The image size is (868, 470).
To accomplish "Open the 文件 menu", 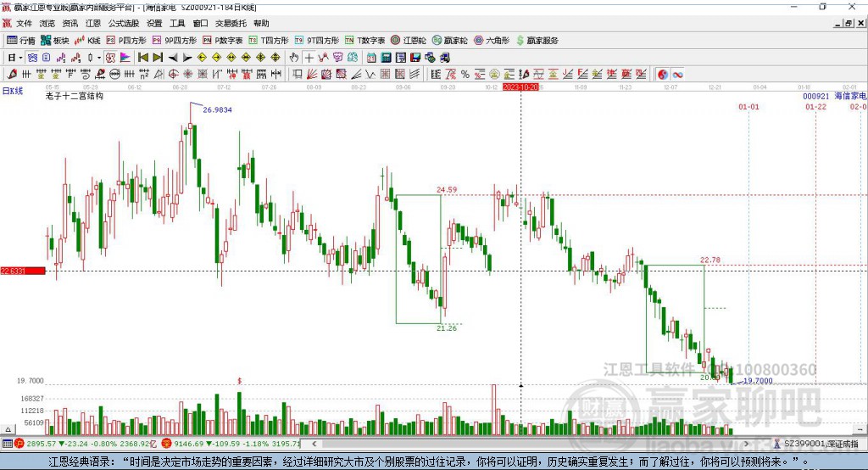I will (25, 23).
